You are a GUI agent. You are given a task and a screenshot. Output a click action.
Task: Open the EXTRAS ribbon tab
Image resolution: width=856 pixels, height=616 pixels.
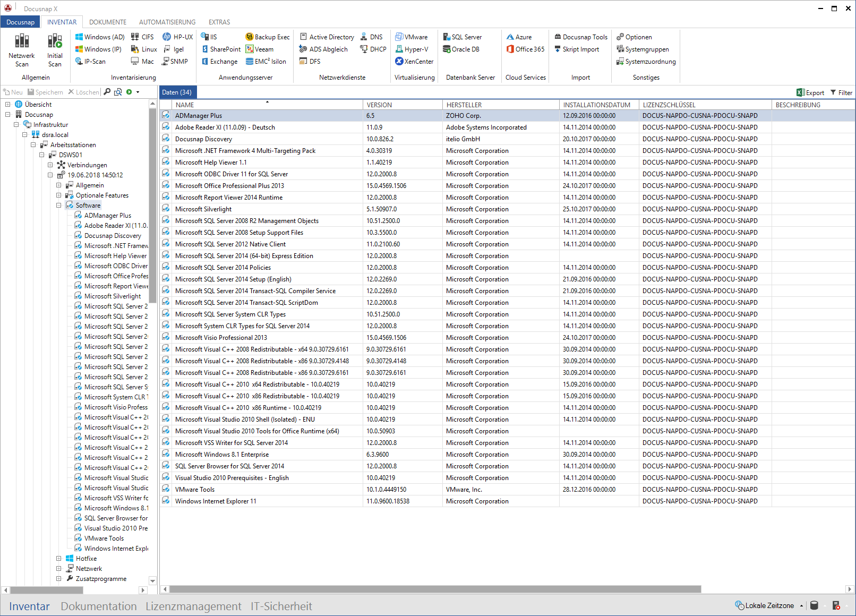[x=219, y=22]
